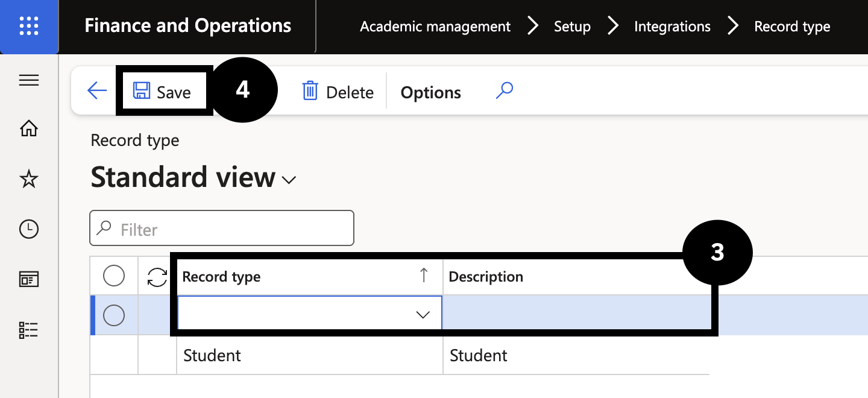Open Recent clock icon in the sidebar
868x398 pixels.
point(29,229)
